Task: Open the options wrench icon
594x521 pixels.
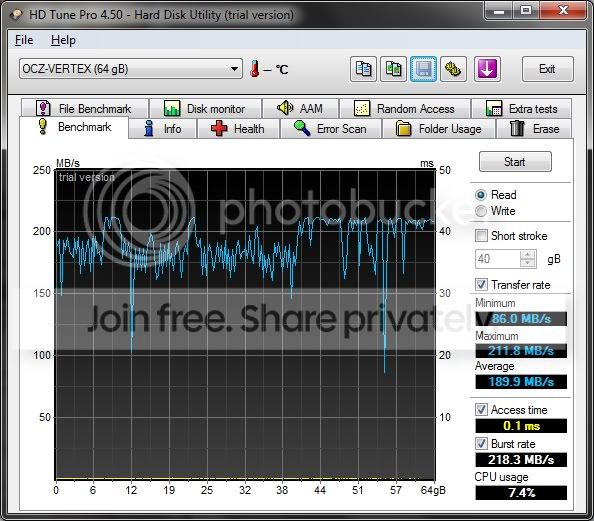Action: pos(453,69)
